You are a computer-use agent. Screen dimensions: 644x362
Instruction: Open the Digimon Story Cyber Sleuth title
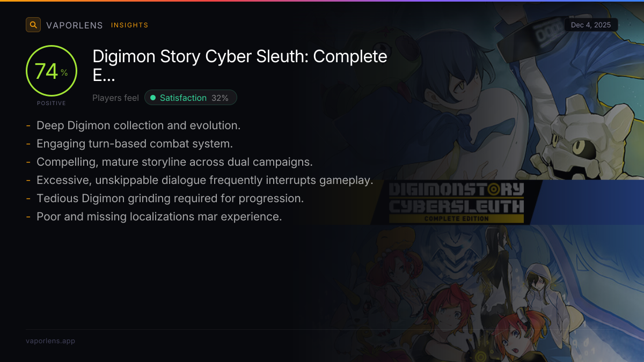(240, 65)
